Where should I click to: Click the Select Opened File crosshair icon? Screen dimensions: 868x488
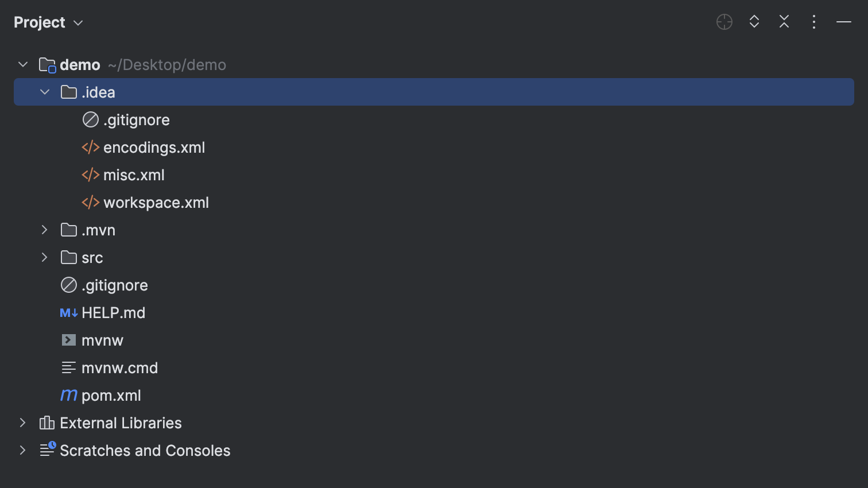click(x=724, y=22)
